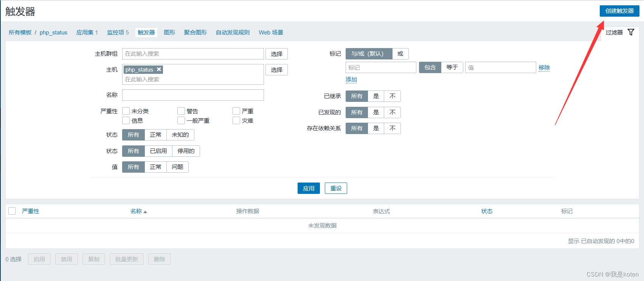This screenshot has width=644, height=281.
Task: Toggle select-all checkbox in table header
Action: [x=12, y=211]
